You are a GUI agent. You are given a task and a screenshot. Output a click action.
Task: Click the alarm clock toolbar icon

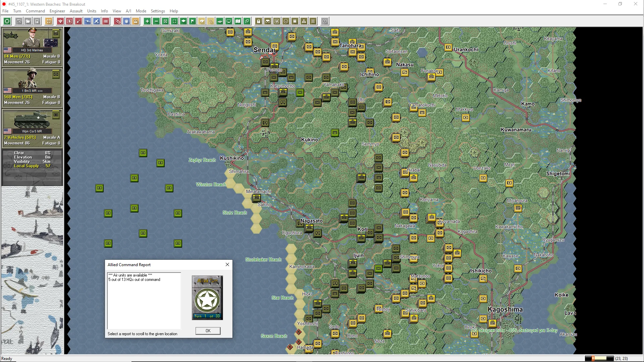pyautogui.click(x=49, y=21)
